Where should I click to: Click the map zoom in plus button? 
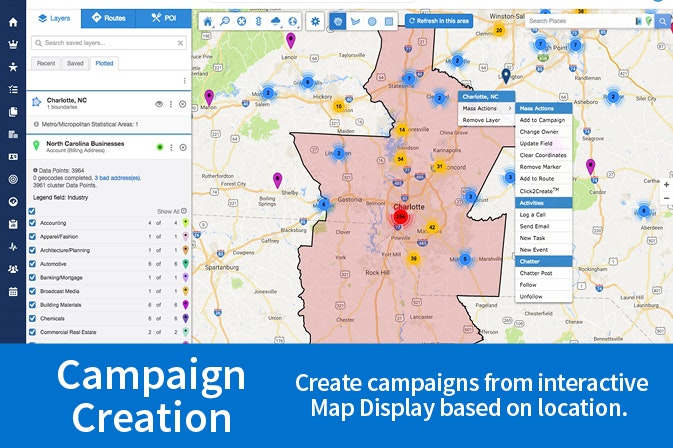666,185
